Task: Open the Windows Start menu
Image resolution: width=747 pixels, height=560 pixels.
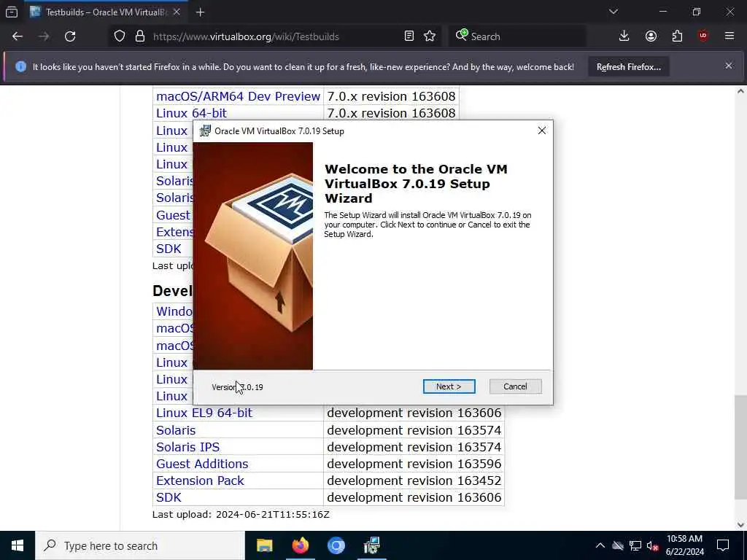Action: coord(18,545)
